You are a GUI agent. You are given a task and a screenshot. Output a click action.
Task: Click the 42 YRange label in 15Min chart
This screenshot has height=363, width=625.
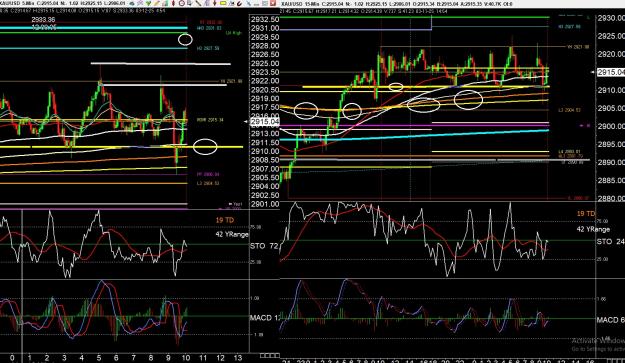[x=593, y=229]
